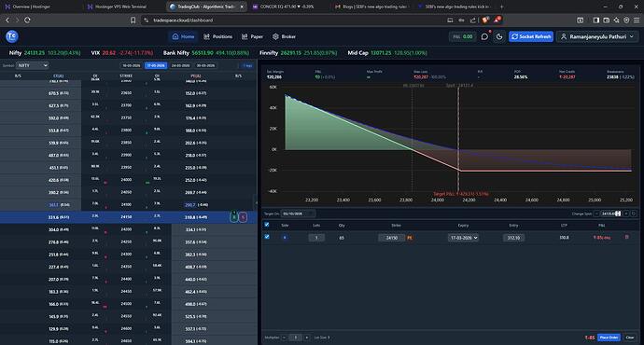This screenshot has width=644, height=345.
Task: Click the Sell button on 24150 row
Action: point(243,217)
